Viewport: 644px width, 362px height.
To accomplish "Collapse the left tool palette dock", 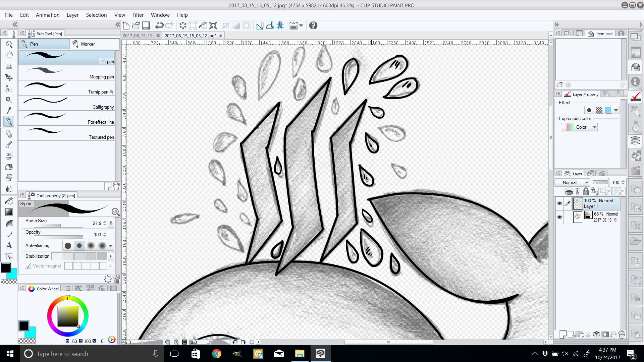I will tap(14, 24).
